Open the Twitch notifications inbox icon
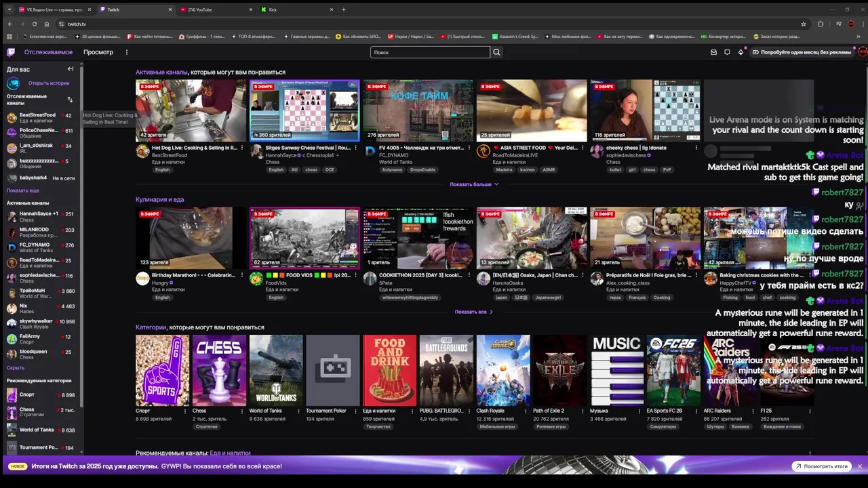The height and width of the screenshot is (488, 868). pyautogui.click(x=713, y=52)
